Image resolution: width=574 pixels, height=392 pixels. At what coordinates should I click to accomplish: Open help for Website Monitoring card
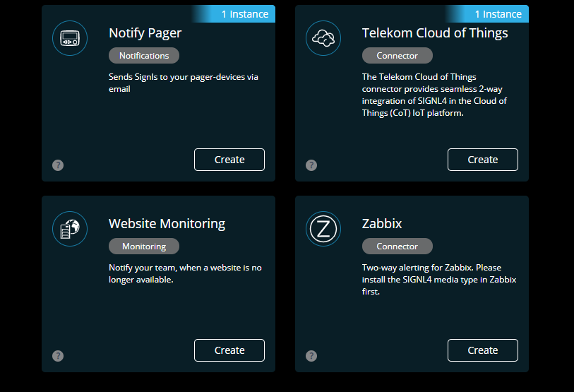tap(58, 356)
